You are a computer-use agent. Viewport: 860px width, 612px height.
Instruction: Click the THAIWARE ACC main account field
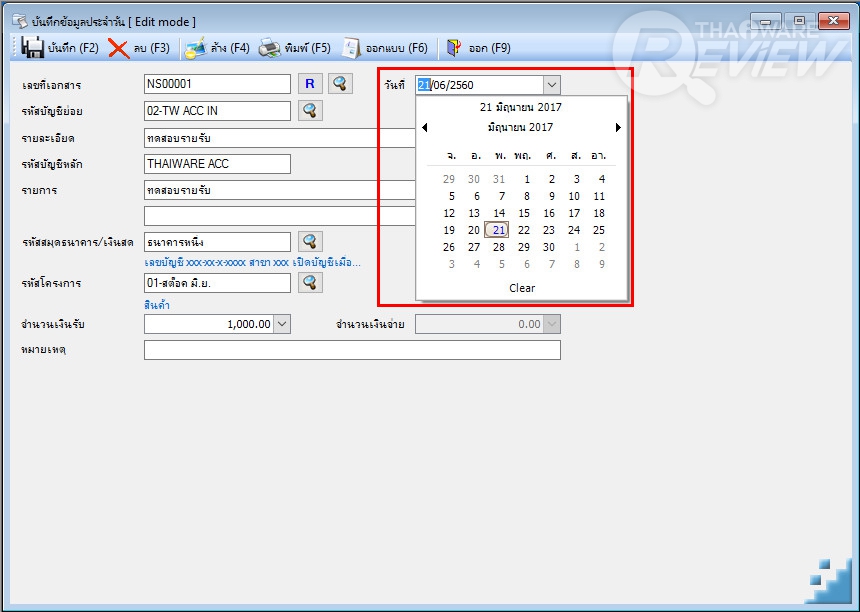point(217,164)
